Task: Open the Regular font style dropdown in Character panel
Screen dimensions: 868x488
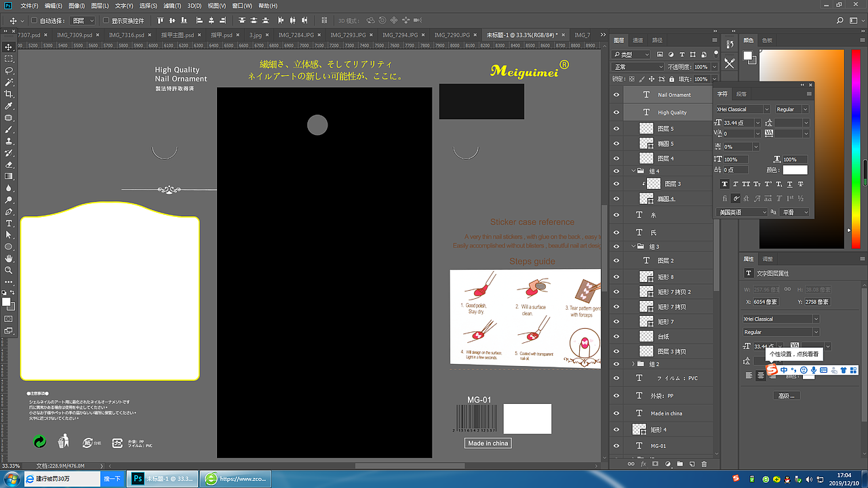Action: (x=792, y=109)
